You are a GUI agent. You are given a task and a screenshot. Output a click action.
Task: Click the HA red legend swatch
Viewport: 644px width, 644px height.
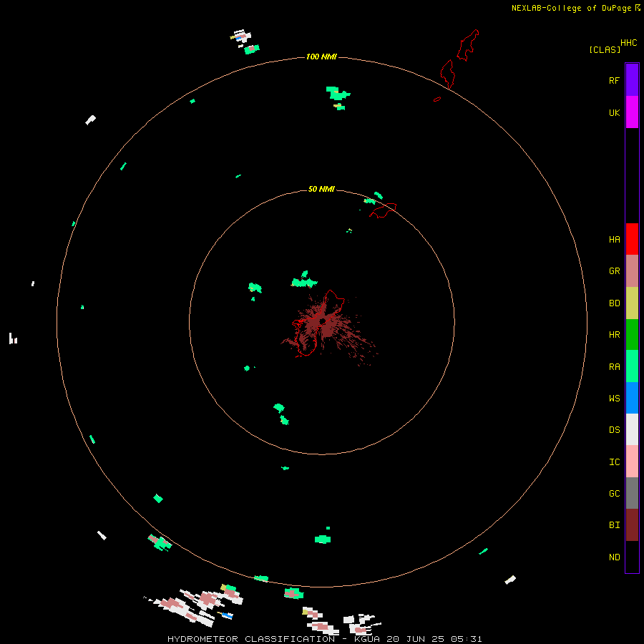632,239
